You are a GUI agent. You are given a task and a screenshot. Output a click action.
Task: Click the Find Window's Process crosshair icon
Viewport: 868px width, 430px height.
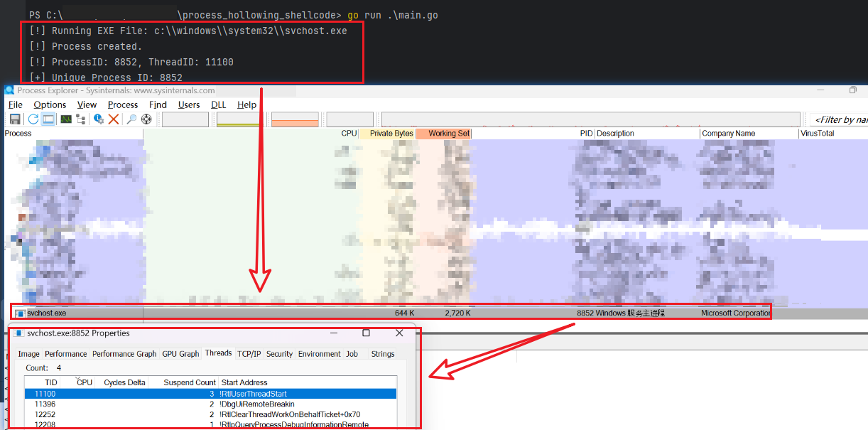click(146, 119)
